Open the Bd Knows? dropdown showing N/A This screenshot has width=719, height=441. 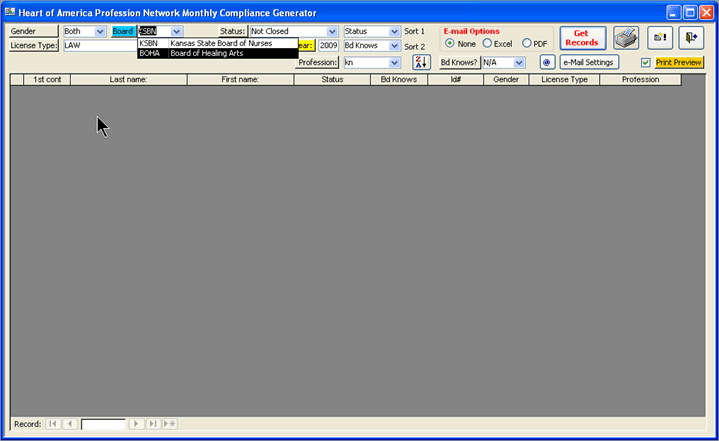(519, 62)
